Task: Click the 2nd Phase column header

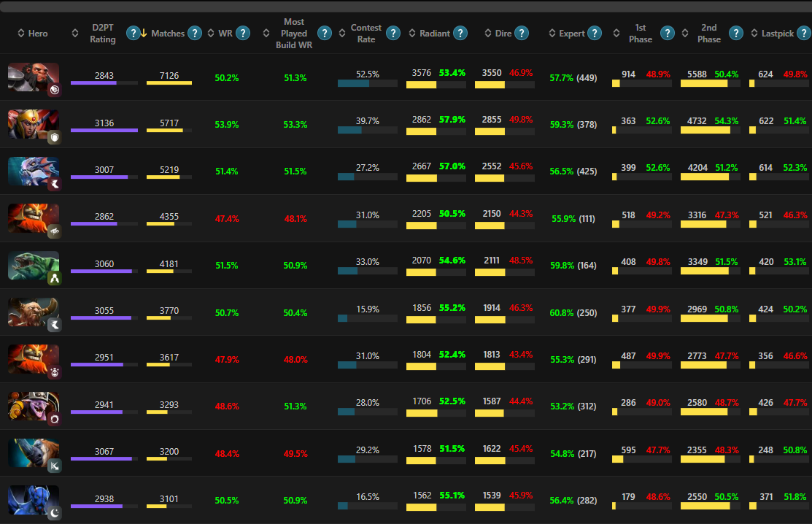Action: (709, 33)
